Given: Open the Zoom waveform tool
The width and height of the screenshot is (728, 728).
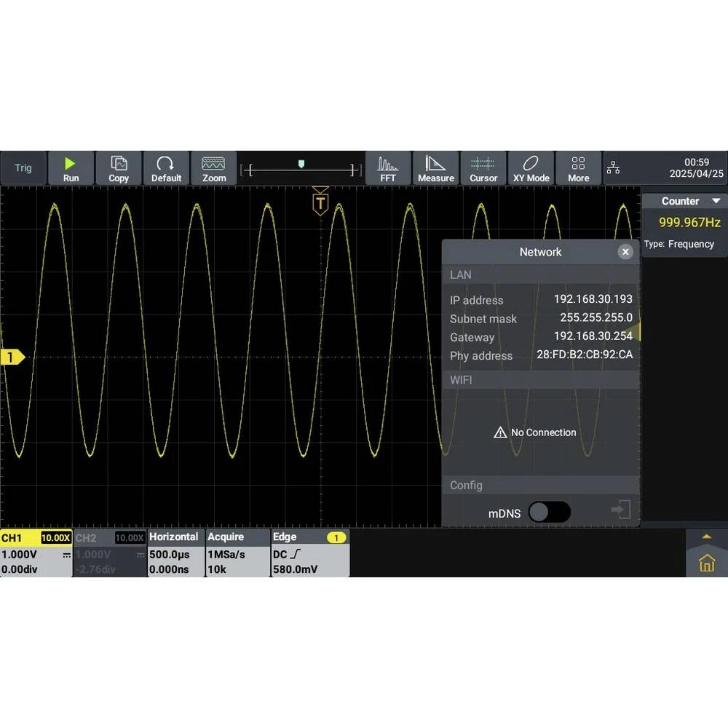Looking at the screenshot, I should coord(214,168).
